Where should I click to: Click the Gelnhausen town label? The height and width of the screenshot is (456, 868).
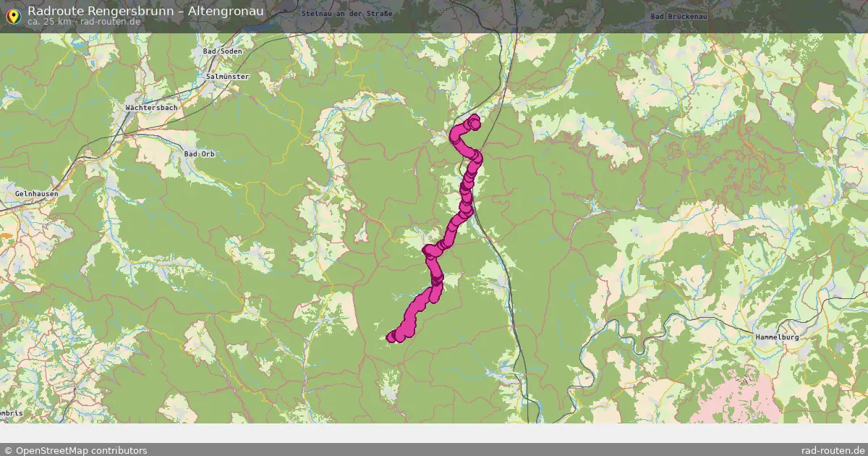click(x=36, y=194)
